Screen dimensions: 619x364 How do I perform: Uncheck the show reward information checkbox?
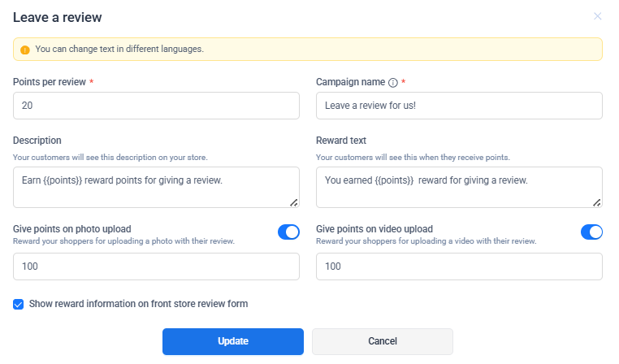pyautogui.click(x=19, y=304)
